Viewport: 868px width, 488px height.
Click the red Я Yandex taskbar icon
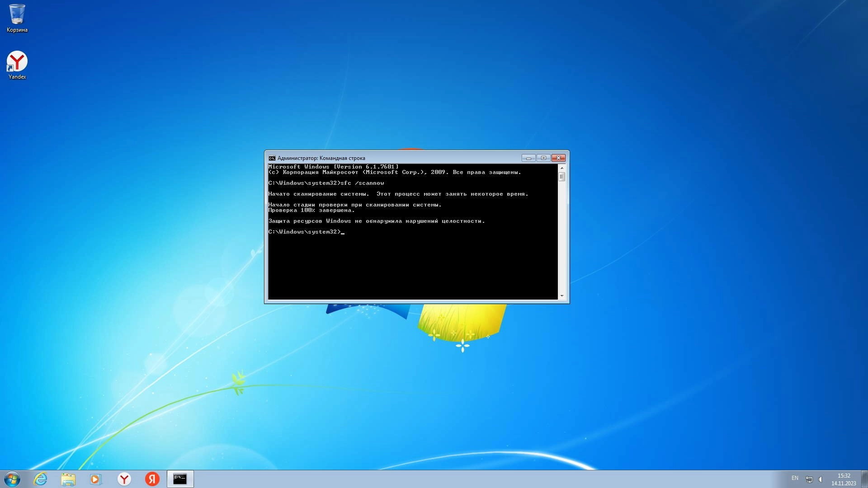pos(152,479)
